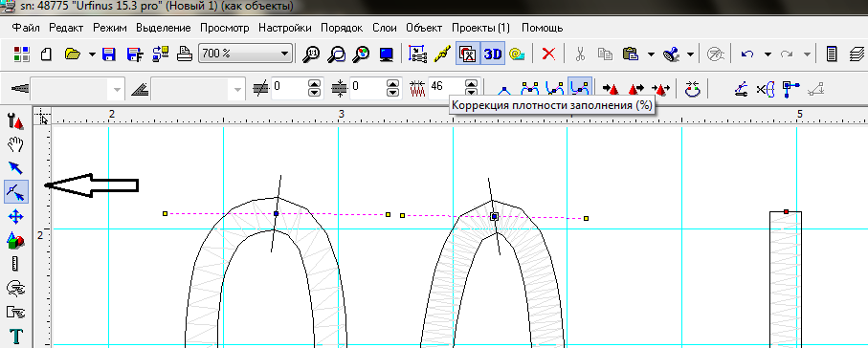Select the ruler measure tool

tap(16, 263)
